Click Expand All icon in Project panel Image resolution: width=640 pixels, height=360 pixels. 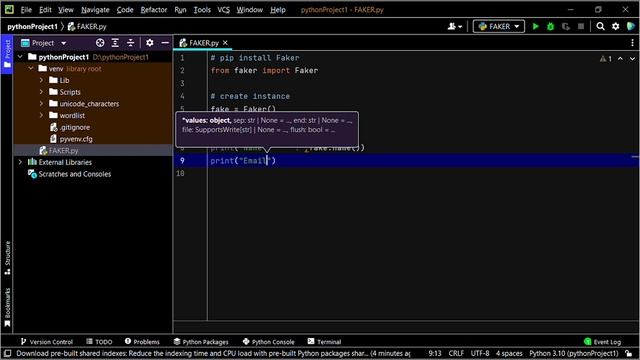coord(116,43)
